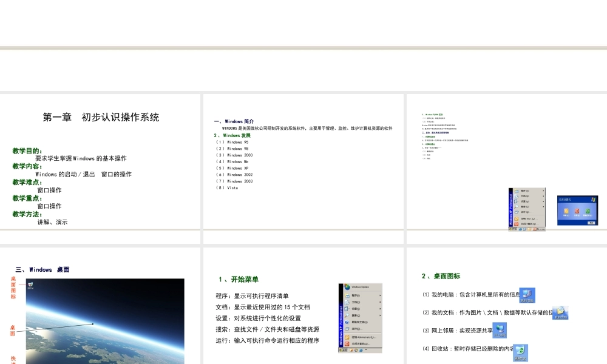607x364 pixels.
Task: Click list item (6) Windows 2002
Action: coord(234,175)
